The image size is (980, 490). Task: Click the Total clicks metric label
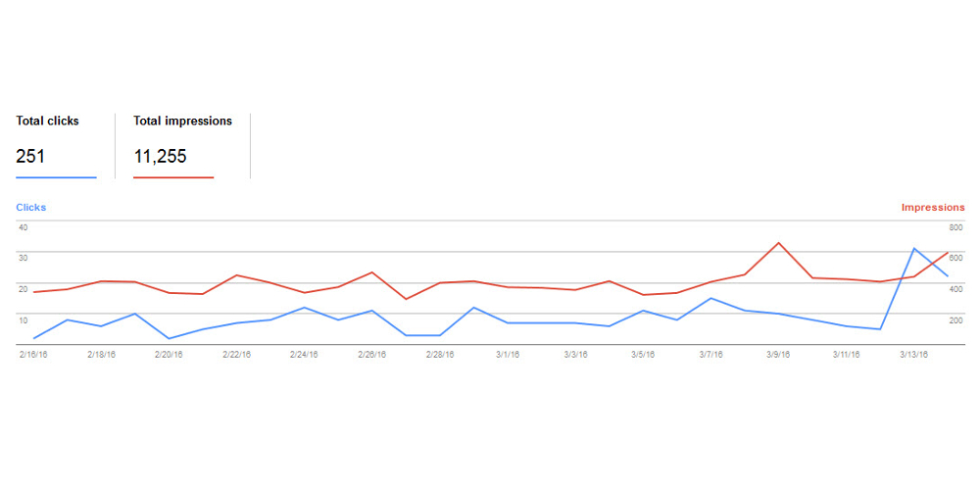[47, 122]
